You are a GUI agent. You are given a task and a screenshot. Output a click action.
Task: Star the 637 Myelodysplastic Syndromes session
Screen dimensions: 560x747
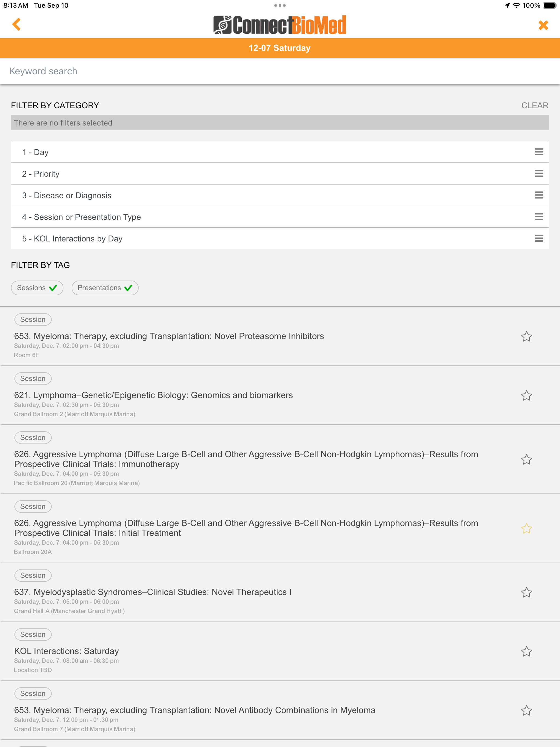tap(526, 592)
